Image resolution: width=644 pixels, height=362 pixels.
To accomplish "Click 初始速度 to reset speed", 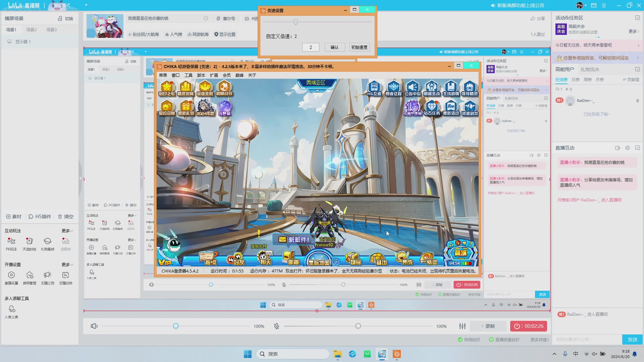I will pyautogui.click(x=359, y=47).
